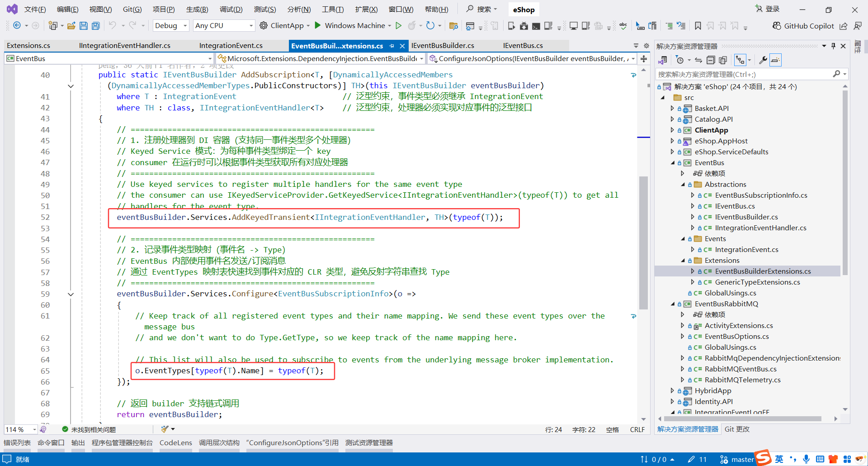Expand the Basket.API project node

(x=672, y=108)
